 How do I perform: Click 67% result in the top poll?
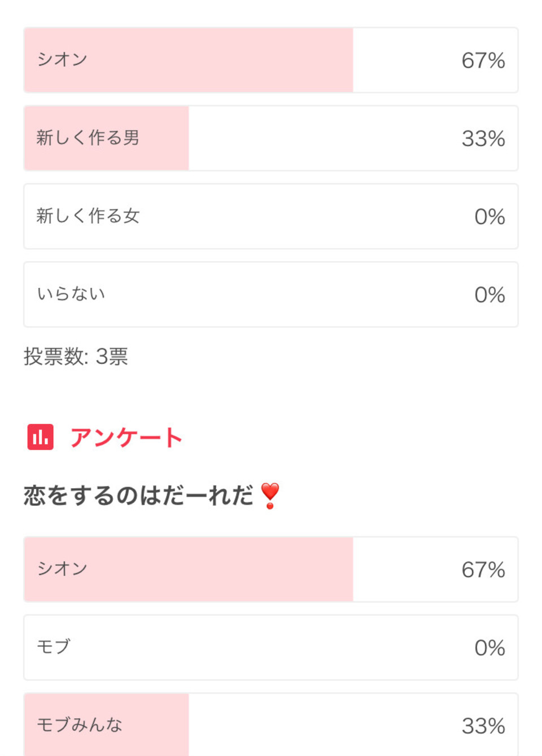[x=483, y=60]
